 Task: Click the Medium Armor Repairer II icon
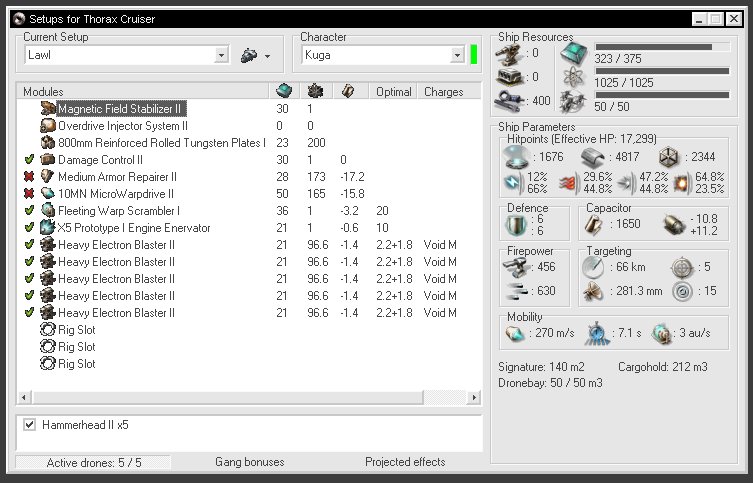48,177
